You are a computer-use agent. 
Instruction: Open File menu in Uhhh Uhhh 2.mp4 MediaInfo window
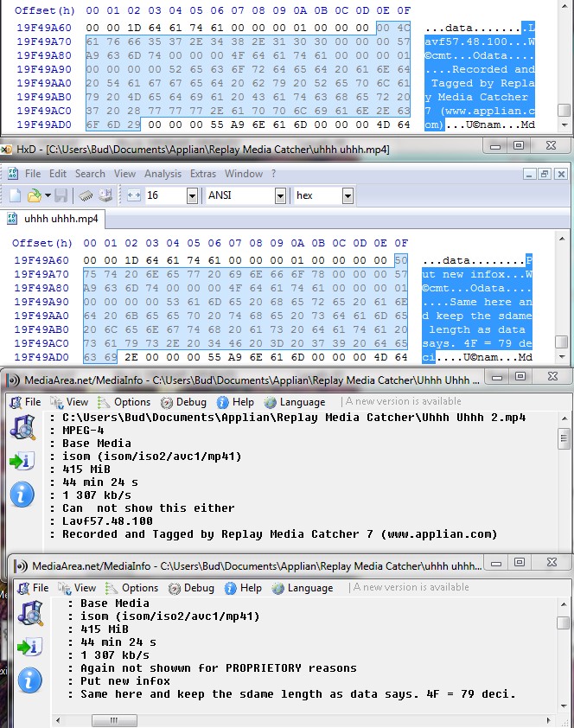point(27,402)
